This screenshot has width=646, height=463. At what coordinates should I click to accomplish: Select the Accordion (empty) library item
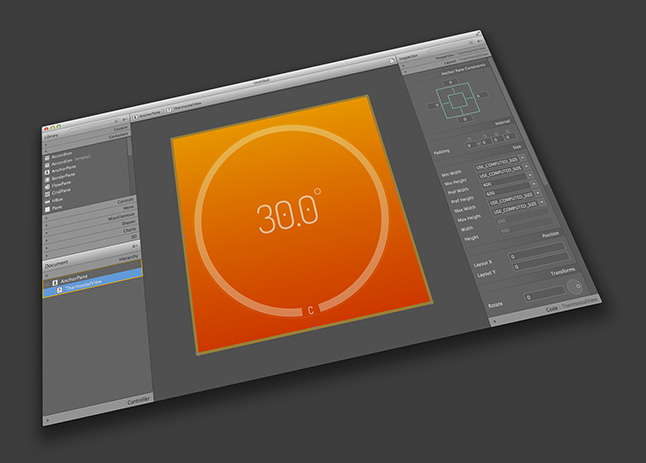pos(70,160)
